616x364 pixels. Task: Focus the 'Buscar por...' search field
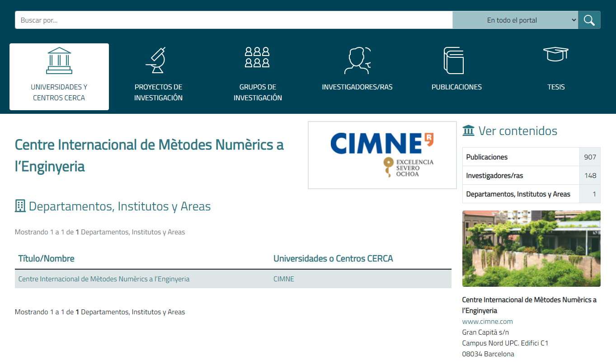coord(234,20)
